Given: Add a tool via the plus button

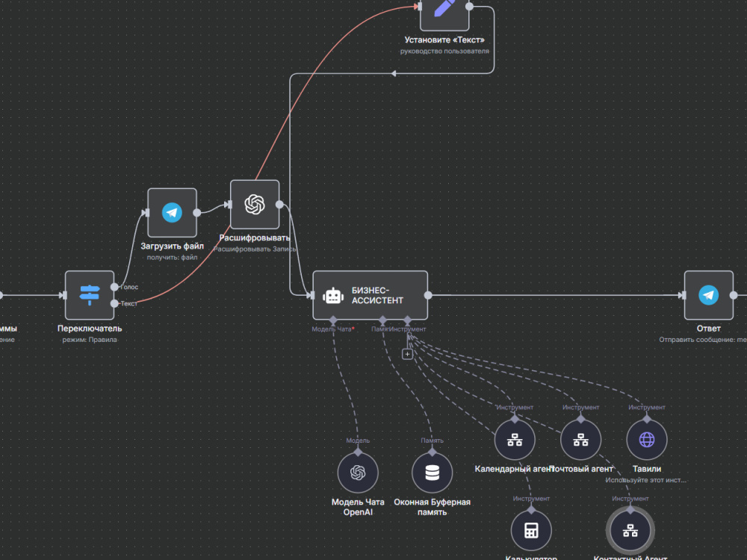Looking at the screenshot, I should point(407,354).
